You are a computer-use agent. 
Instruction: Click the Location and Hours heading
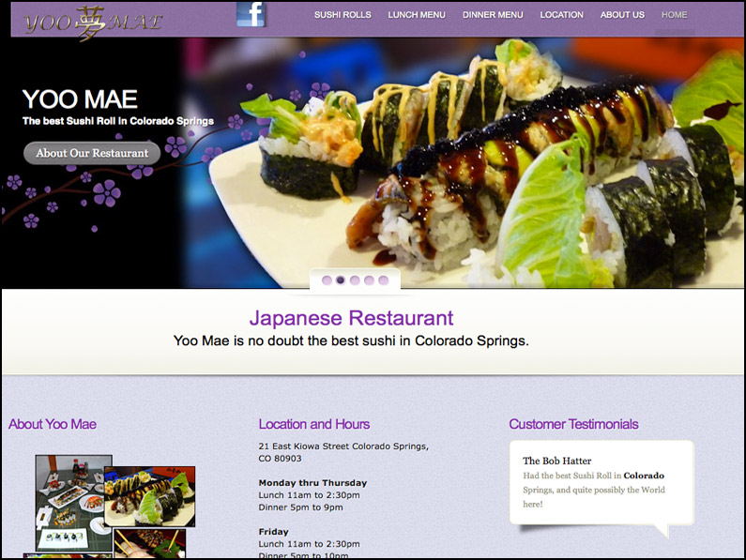pos(314,424)
